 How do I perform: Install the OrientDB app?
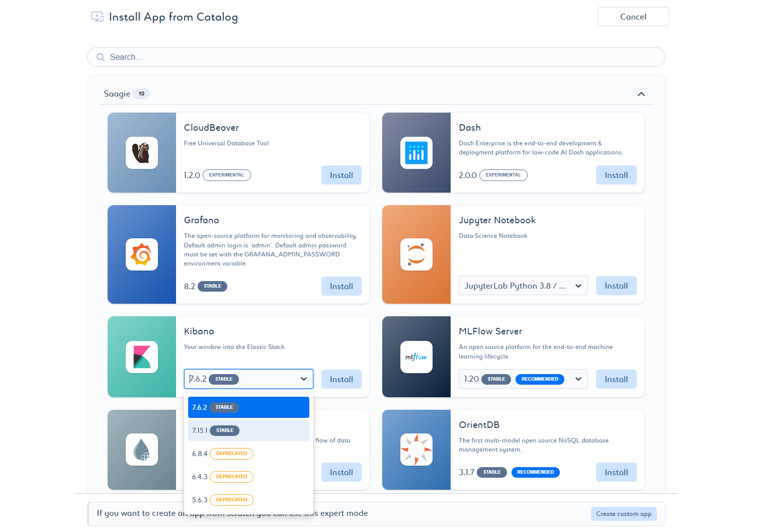616,472
